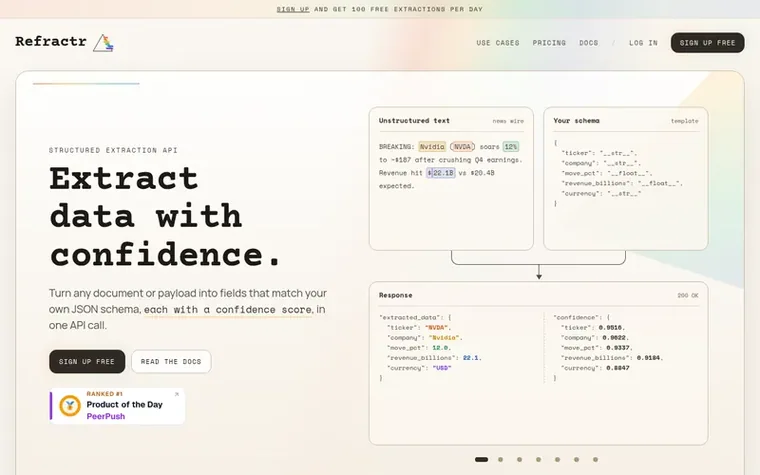Click the Product of the Day text

[x=125, y=404]
